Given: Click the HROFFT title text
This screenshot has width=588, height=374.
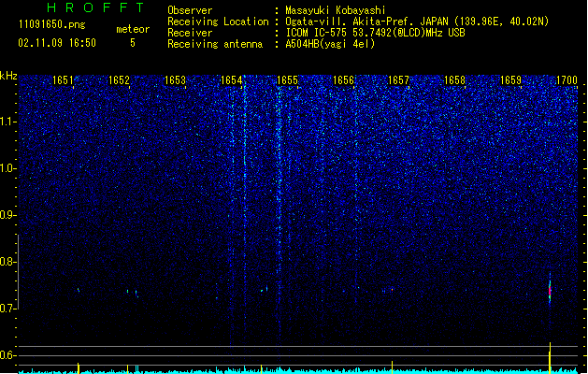Looking at the screenshot, I should click(x=95, y=7).
